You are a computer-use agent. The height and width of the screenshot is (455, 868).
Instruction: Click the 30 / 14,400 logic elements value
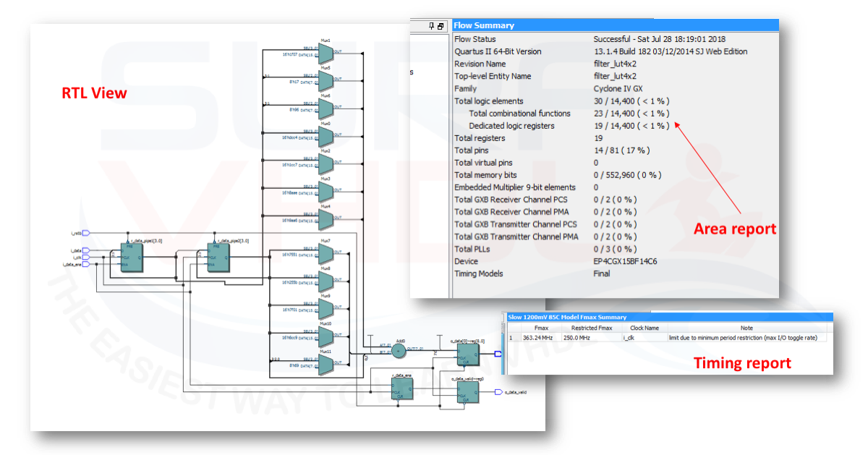[x=631, y=101]
